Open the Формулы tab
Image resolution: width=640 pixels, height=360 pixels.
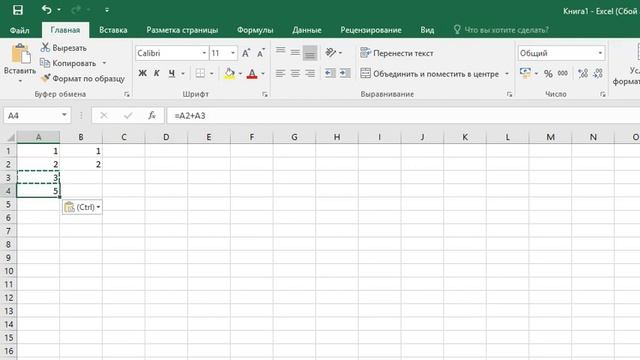[x=255, y=30]
